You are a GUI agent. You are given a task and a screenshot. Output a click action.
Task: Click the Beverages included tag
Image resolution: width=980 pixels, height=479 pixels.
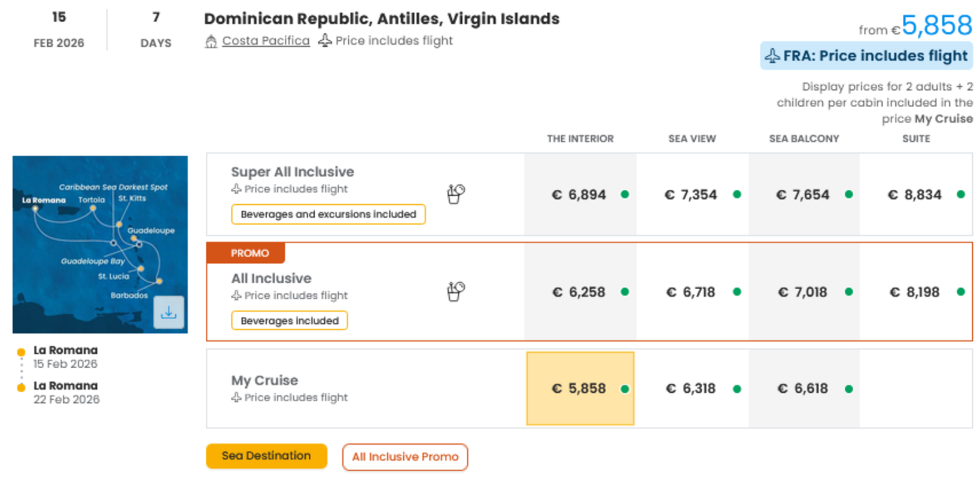290,321
